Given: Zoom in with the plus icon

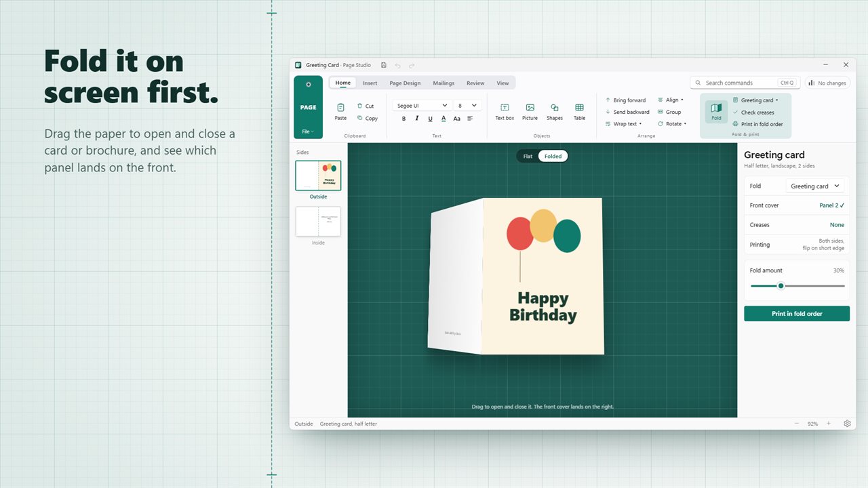Looking at the screenshot, I should pyautogui.click(x=828, y=424).
